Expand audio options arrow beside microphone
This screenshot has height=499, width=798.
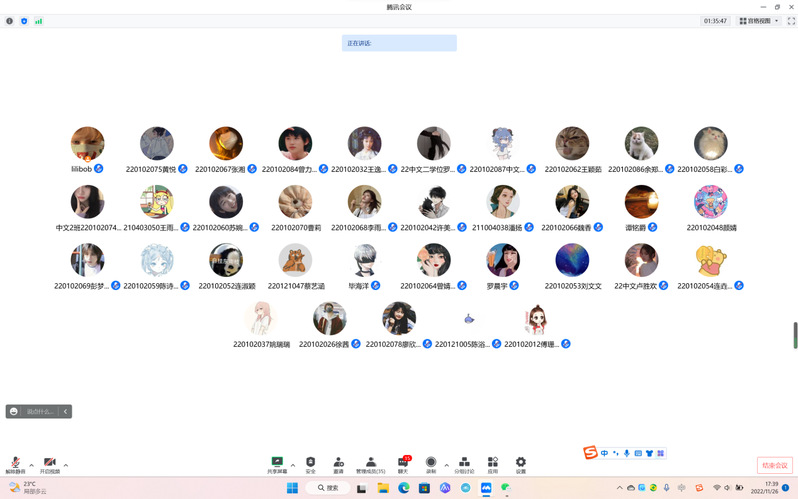[31, 465]
